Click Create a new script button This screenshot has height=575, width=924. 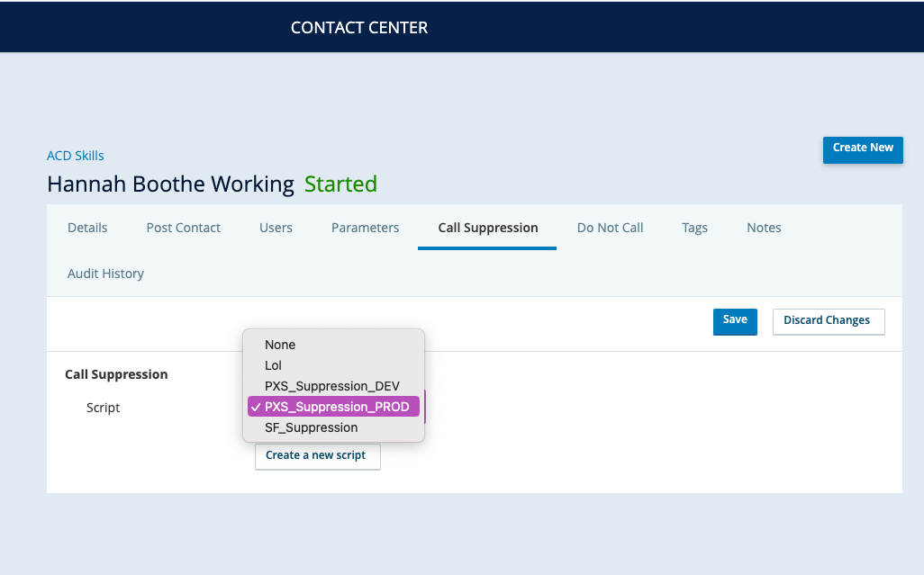tap(316, 455)
